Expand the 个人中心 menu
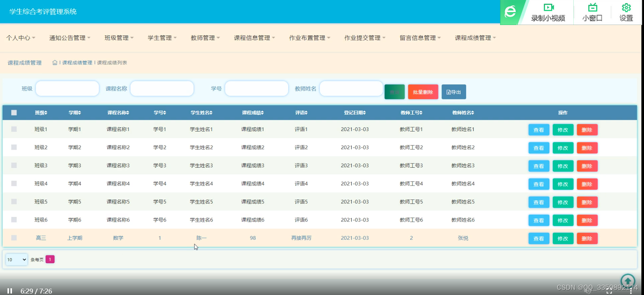Image resolution: width=644 pixels, height=295 pixels. (21, 38)
